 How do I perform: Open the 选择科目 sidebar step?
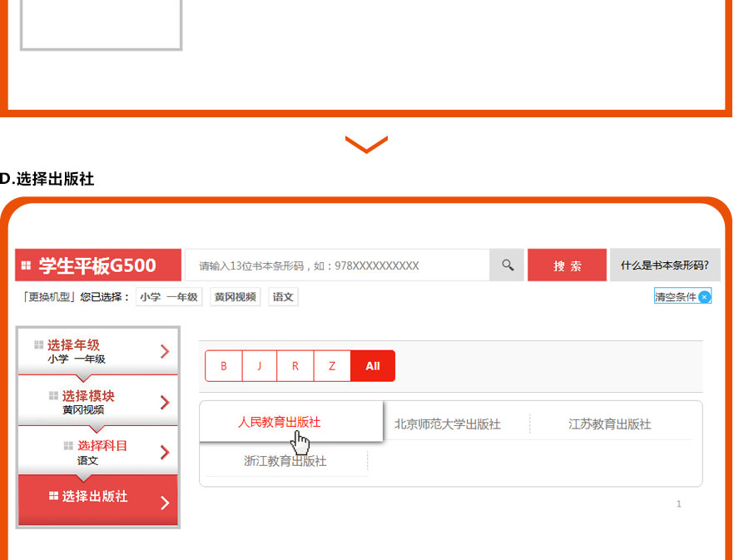pos(98,450)
